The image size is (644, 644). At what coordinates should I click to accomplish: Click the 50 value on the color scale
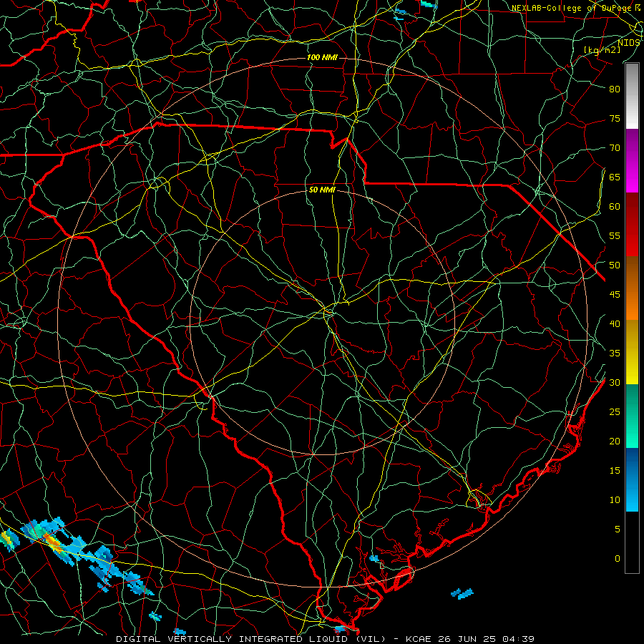pos(615,265)
